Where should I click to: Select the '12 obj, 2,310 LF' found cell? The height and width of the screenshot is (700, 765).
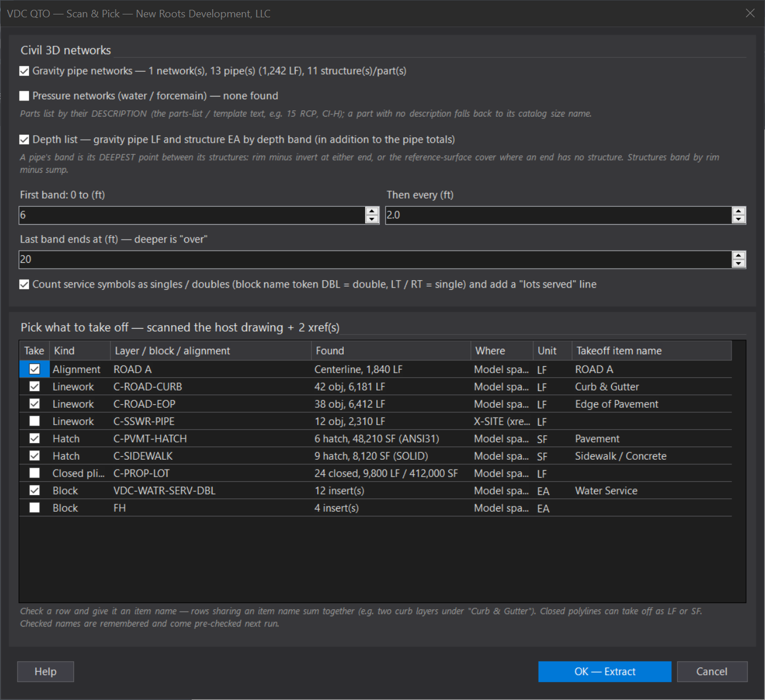point(391,421)
